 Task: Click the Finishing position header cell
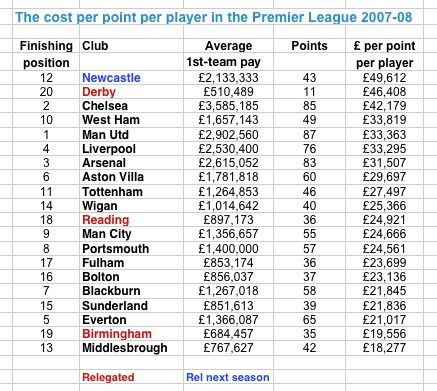coord(46,54)
